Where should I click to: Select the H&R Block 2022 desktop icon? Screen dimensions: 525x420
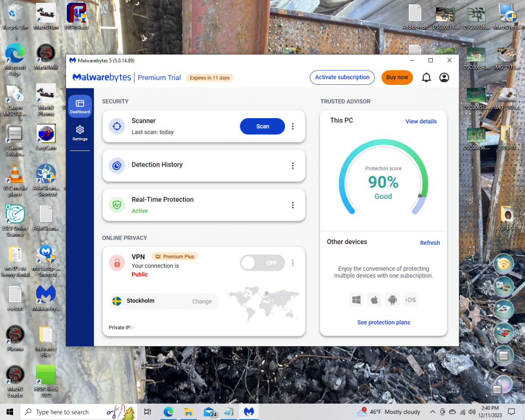pyautogui.click(x=46, y=381)
